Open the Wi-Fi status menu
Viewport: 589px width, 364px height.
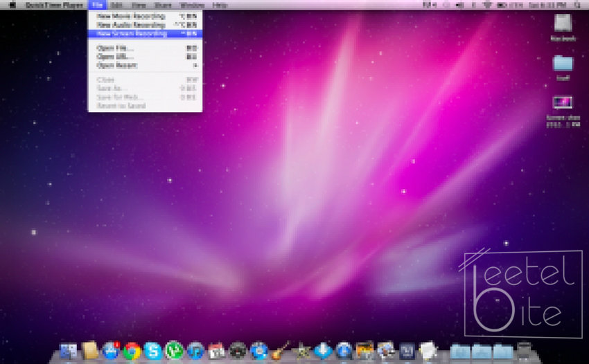click(487, 6)
